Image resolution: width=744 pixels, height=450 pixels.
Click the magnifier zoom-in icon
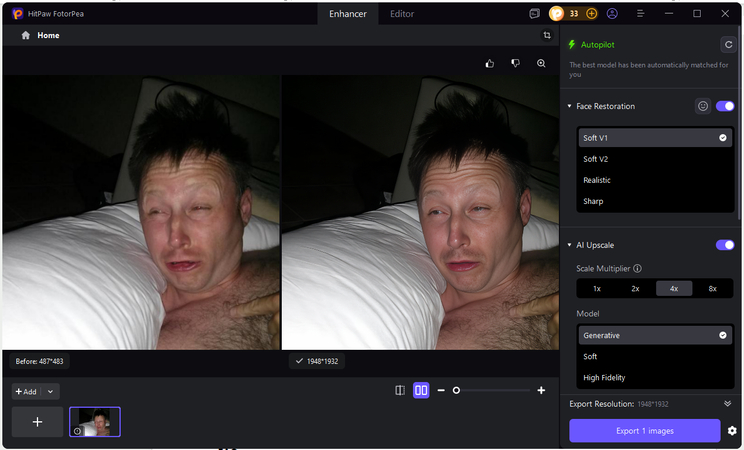541,63
